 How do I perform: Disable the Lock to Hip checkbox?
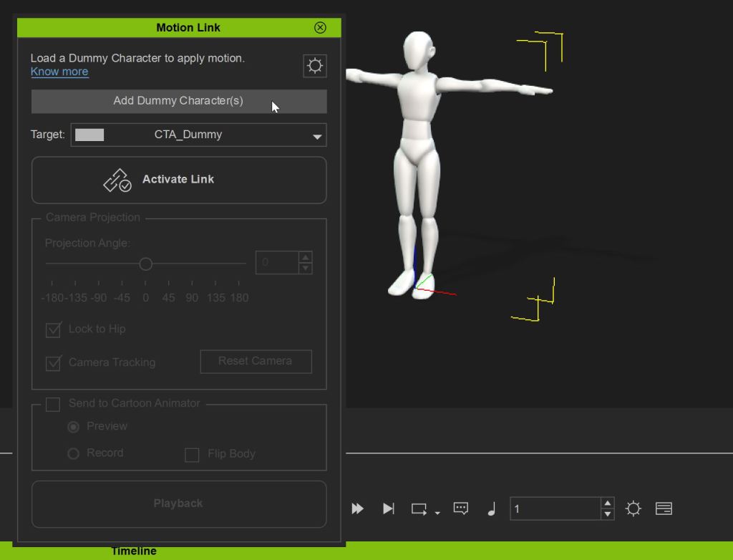coord(52,330)
